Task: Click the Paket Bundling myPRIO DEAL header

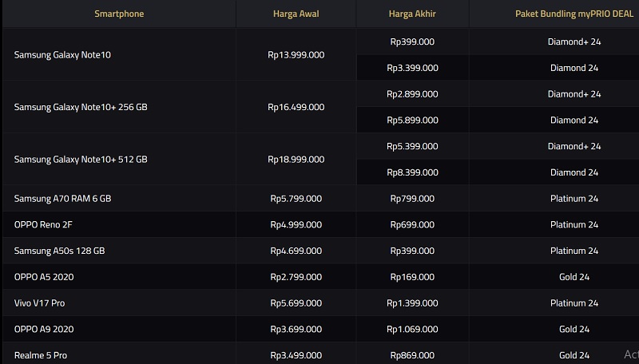Action: 574,14
